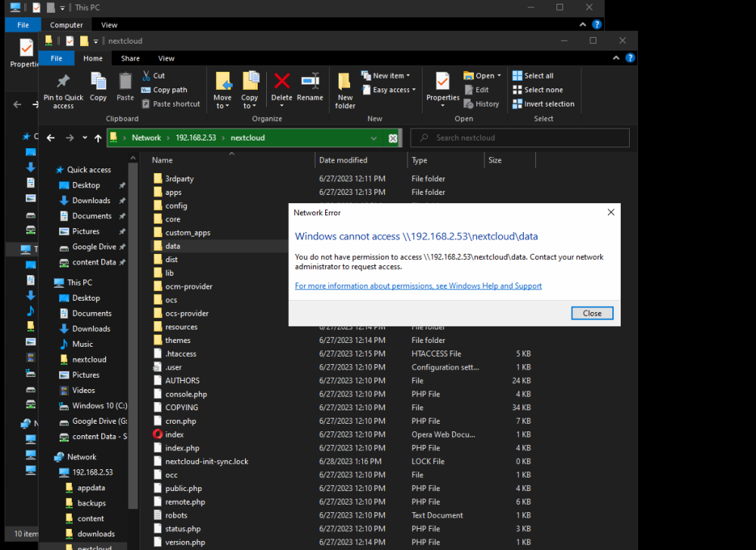Click the Copy ribbon icon
This screenshot has height=550, width=756.
(x=98, y=82)
